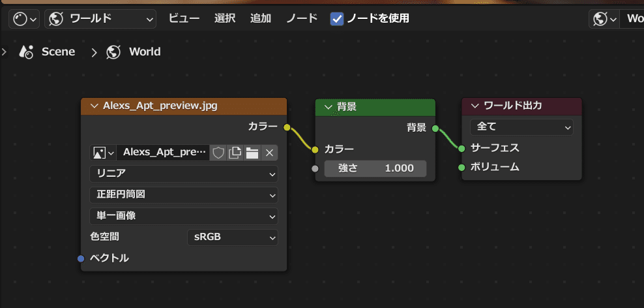Click the 強さ input socket
The width and height of the screenshot is (644, 308).
point(315,168)
